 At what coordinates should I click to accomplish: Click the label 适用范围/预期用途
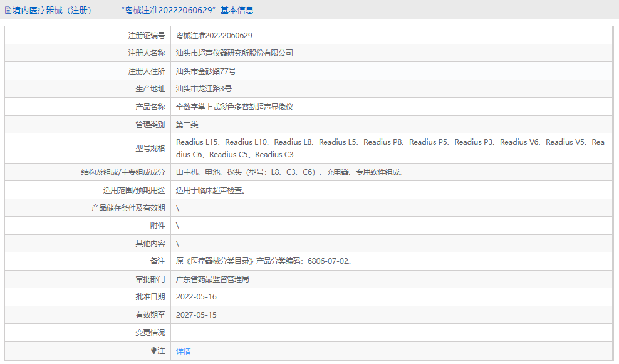pyautogui.click(x=134, y=190)
